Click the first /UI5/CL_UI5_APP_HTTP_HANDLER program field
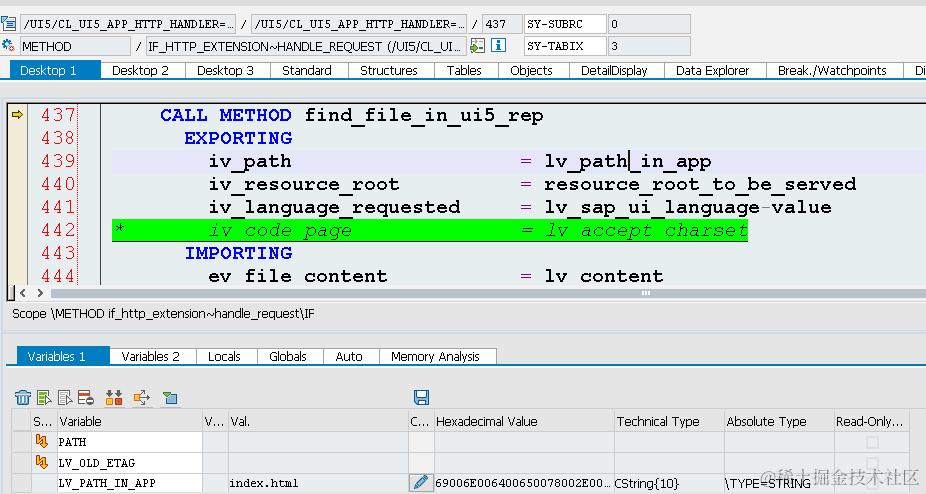The width and height of the screenshot is (926, 494). point(128,24)
